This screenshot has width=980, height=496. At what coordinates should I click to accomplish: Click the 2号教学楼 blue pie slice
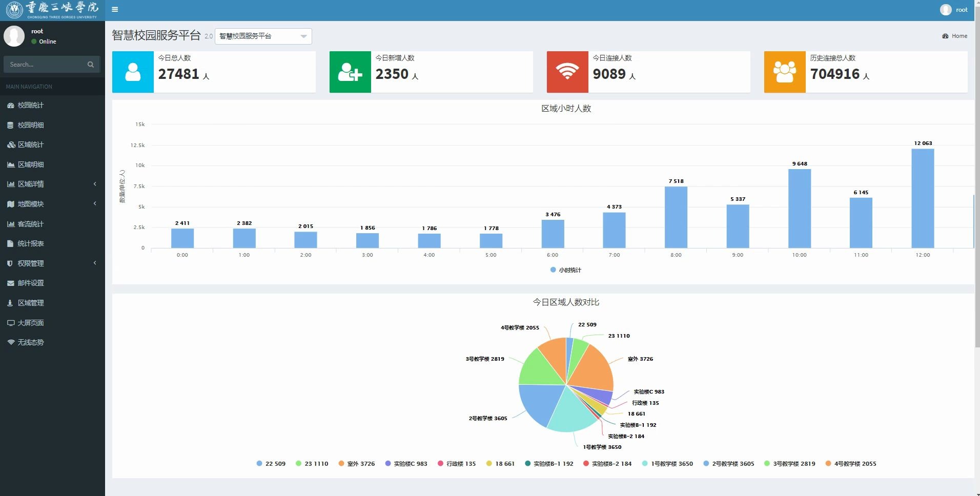click(538, 402)
